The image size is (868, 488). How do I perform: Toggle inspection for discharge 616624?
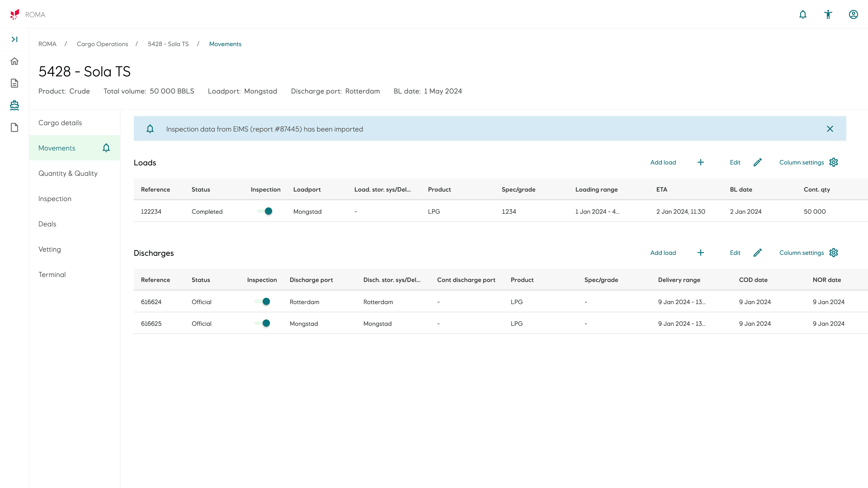tap(262, 301)
